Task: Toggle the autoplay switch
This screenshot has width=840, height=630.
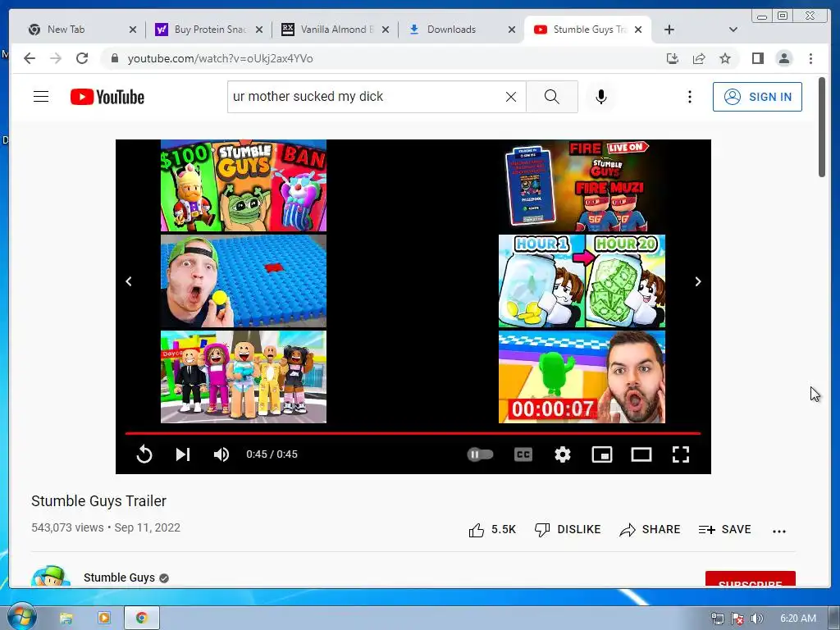Action: click(480, 454)
